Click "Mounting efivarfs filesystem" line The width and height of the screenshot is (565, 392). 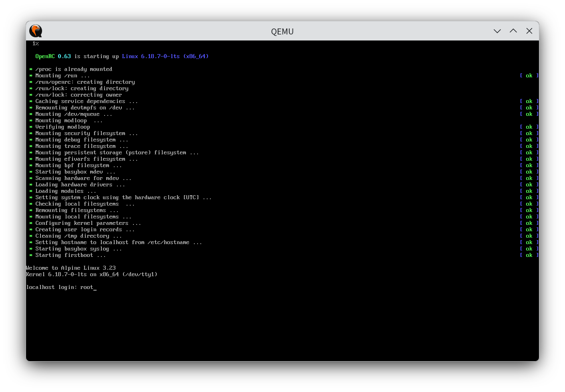(87, 159)
